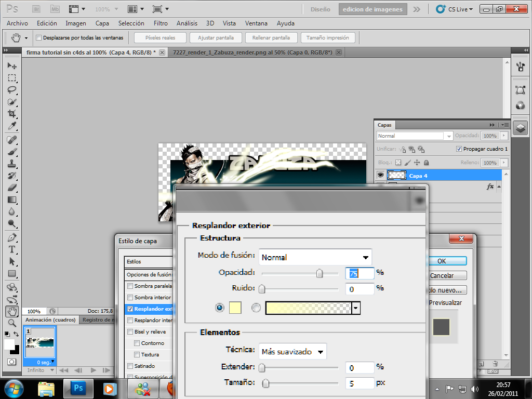Open Modo de fusión dropdown
The height and width of the screenshot is (399, 532).
pos(315,257)
